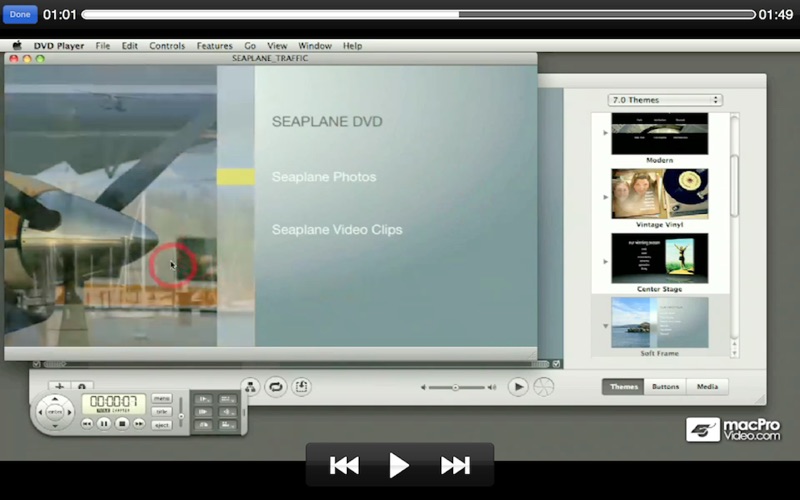
Task: Expand the Vintage Vinyl theme disclosure triangle
Action: pos(606,197)
